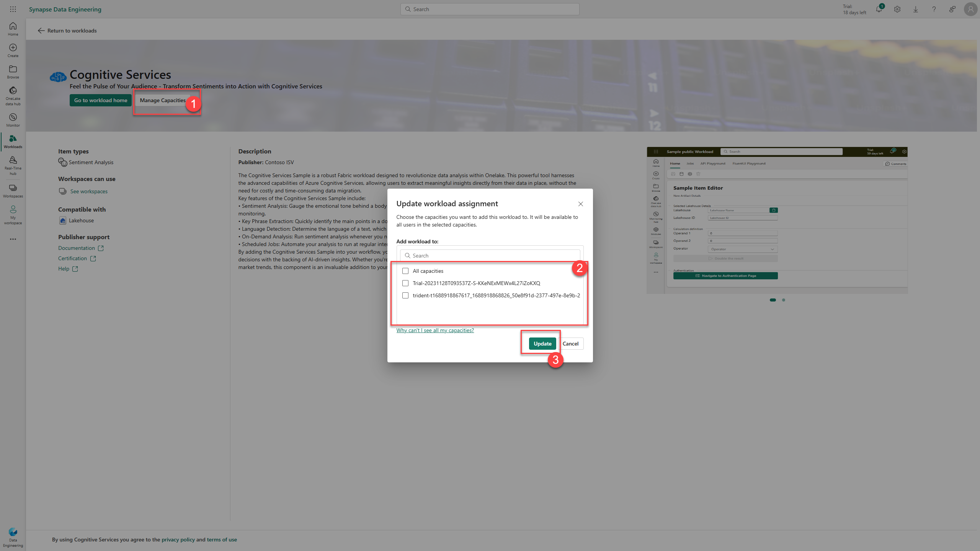Expand the sidebar more options ellipsis
The width and height of the screenshot is (980, 551).
[13, 239]
